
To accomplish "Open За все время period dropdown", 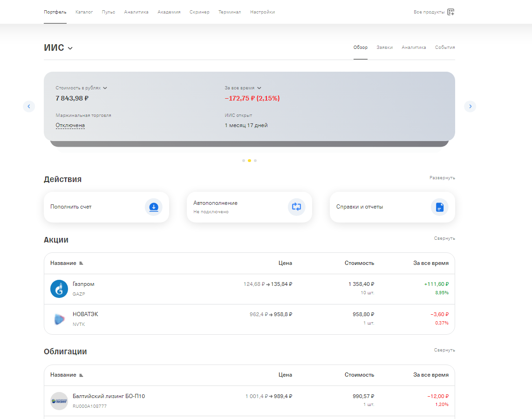I will [243, 88].
